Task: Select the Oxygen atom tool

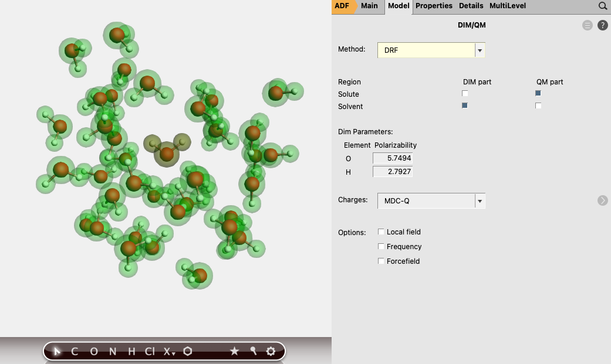Action: [x=93, y=351]
